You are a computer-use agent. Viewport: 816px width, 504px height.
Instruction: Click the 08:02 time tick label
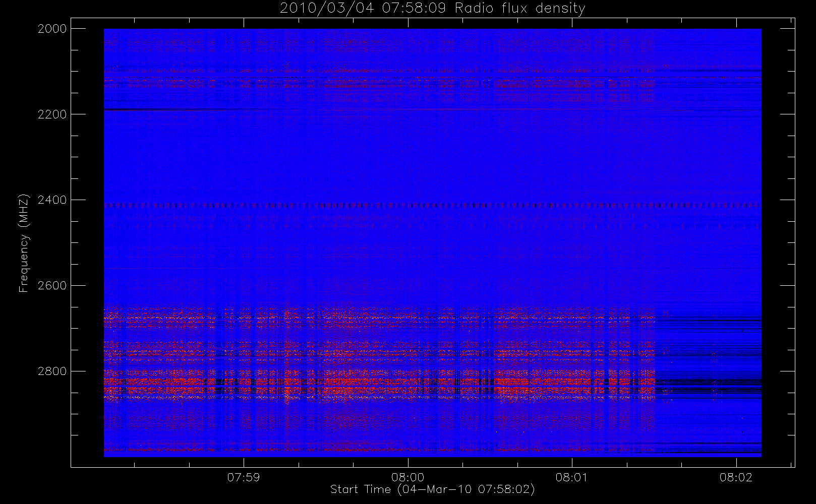[x=736, y=477]
